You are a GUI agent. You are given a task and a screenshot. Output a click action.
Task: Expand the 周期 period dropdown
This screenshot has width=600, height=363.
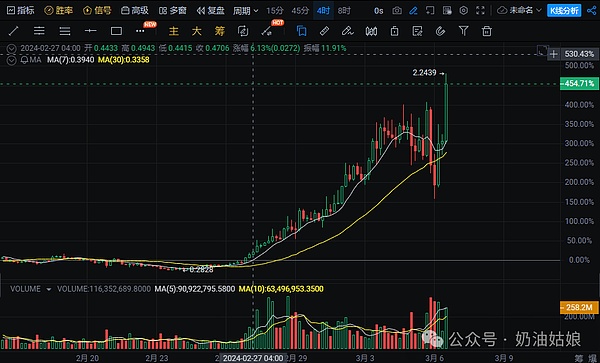point(246,11)
